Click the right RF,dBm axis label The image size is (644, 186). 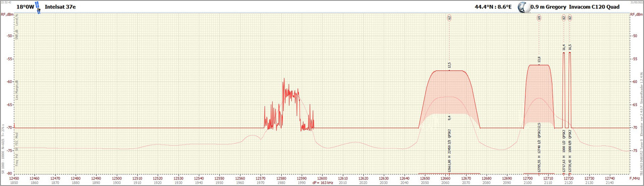[x=636, y=15]
